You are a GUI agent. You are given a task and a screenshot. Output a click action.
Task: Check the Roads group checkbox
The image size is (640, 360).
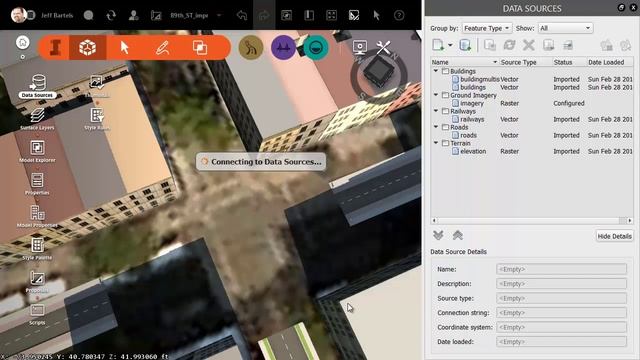pos(446,127)
